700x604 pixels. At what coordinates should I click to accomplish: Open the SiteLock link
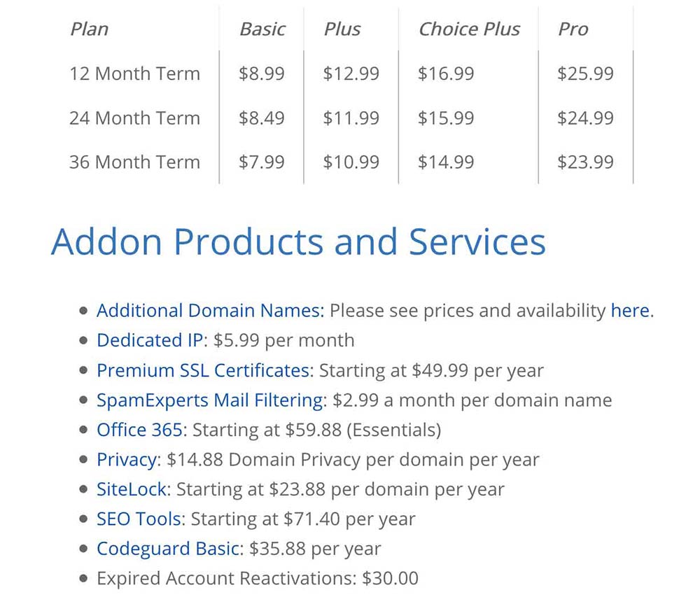point(132,489)
